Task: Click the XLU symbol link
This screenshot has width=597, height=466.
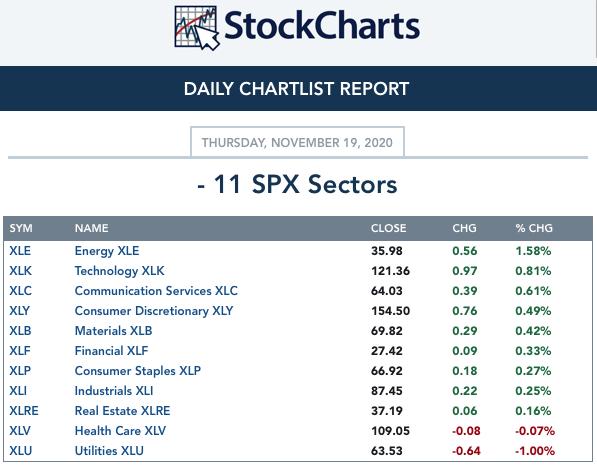Action: point(21,451)
